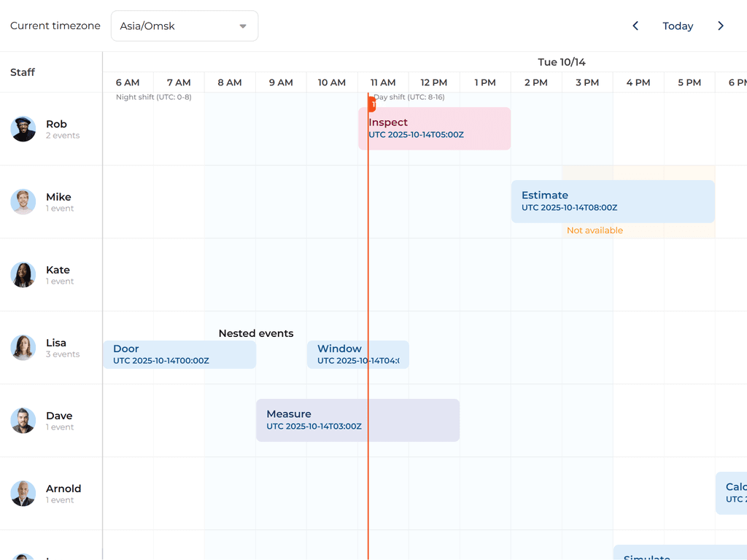Click the Staff column header
The width and height of the screenshot is (747, 560).
tap(23, 72)
